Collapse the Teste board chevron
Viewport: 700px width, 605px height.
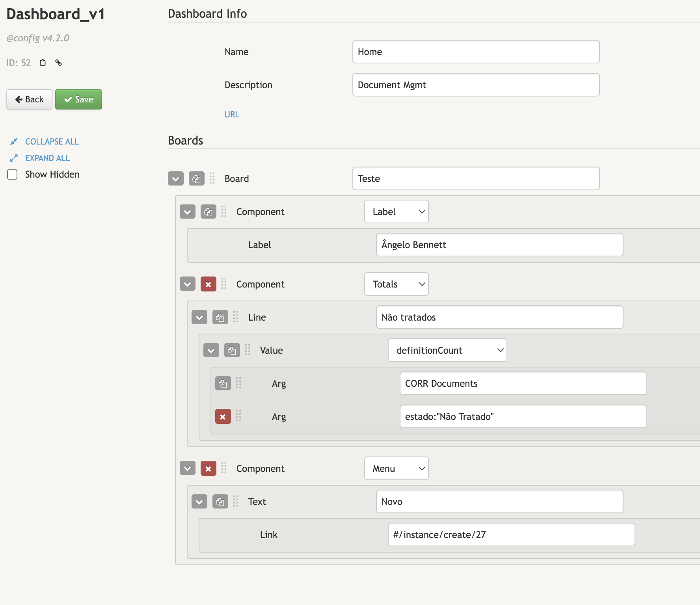pyautogui.click(x=176, y=179)
